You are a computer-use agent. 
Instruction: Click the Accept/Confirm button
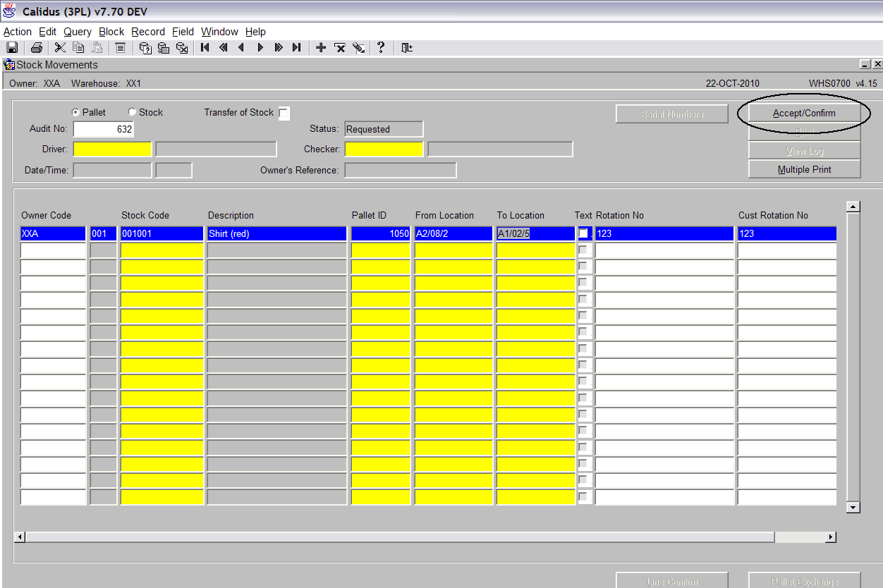804,114
